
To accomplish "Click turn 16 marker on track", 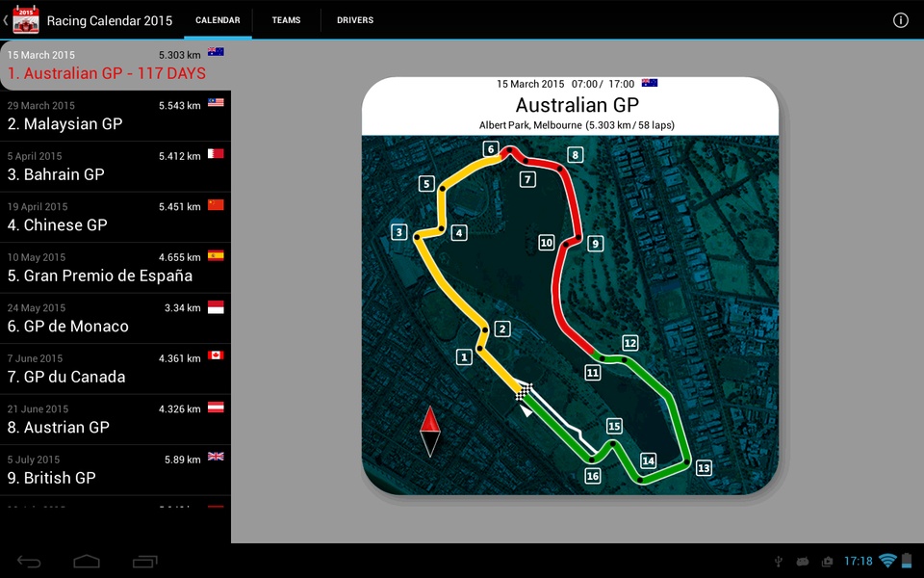I will pos(592,476).
